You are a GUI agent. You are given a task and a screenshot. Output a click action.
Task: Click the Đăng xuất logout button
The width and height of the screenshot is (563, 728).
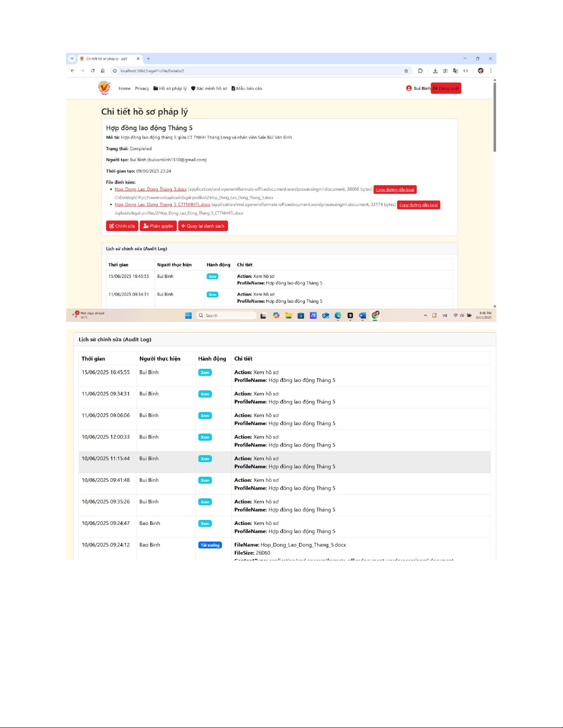coord(446,89)
